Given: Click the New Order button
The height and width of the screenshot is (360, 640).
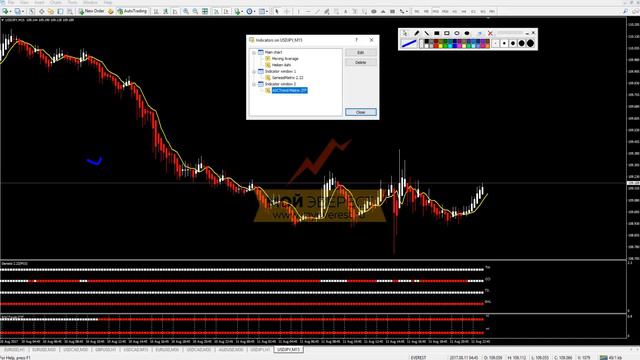Looking at the screenshot, I should point(92,11).
